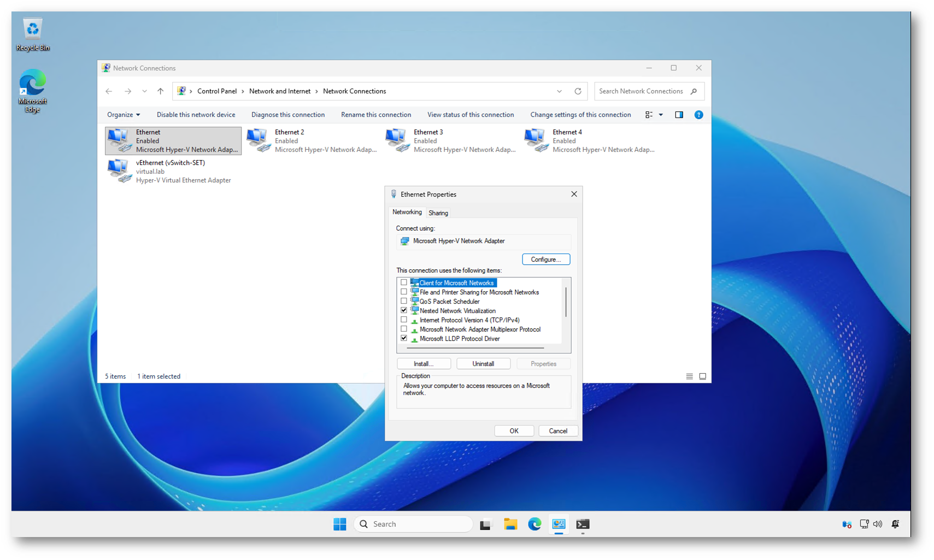Check Internet Protocol Version 4 checkbox
This screenshot has width=934, height=560.
click(x=404, y=320)
